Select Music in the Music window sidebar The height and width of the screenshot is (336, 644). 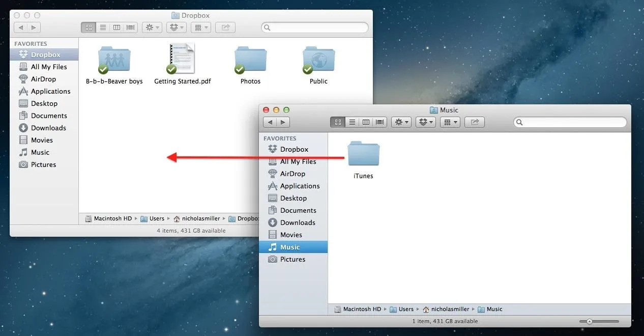click(294, 247)
